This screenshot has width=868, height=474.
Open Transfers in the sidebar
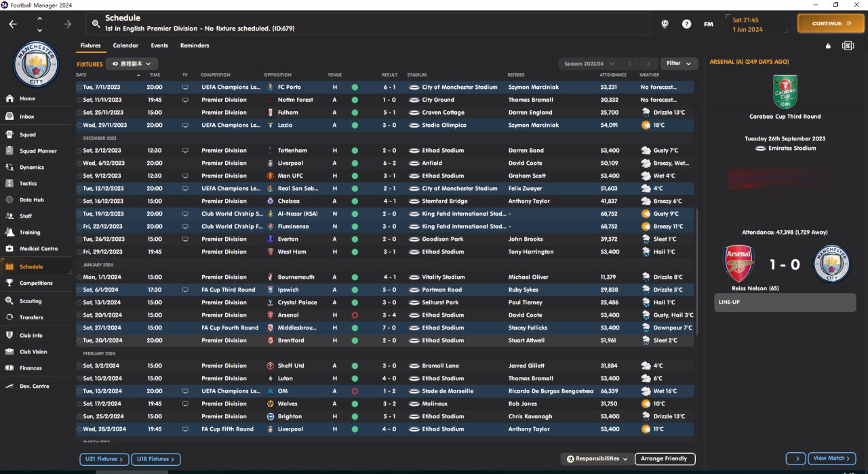pyautogui.click(x=31, y=317)
